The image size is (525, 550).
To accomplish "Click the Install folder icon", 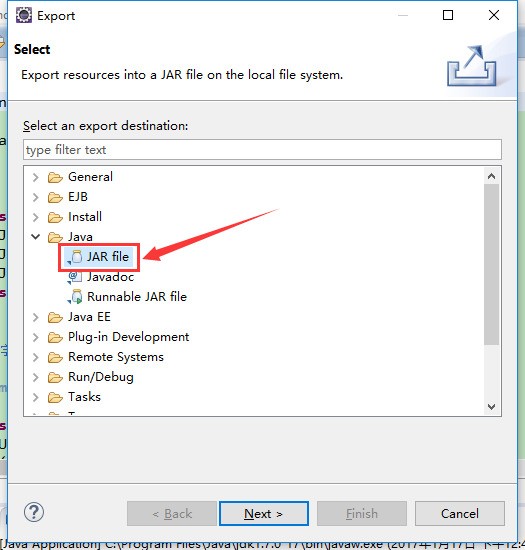I will 55,217.
